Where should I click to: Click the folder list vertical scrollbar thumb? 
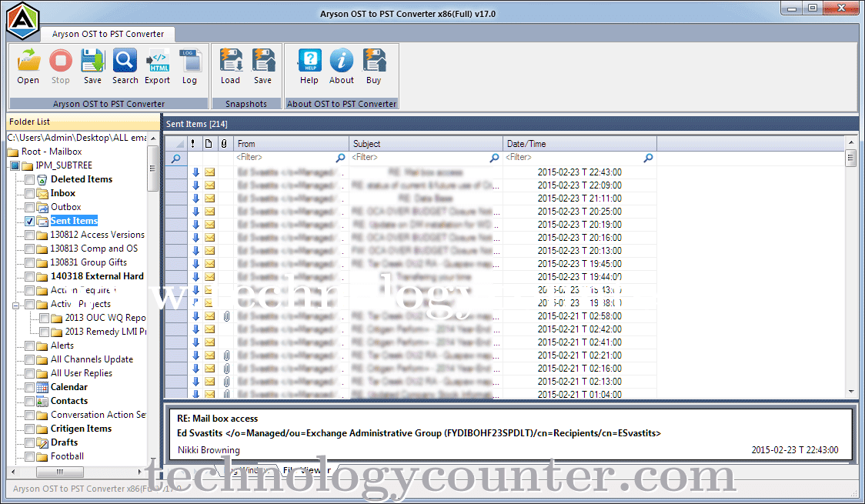[153, 168]
